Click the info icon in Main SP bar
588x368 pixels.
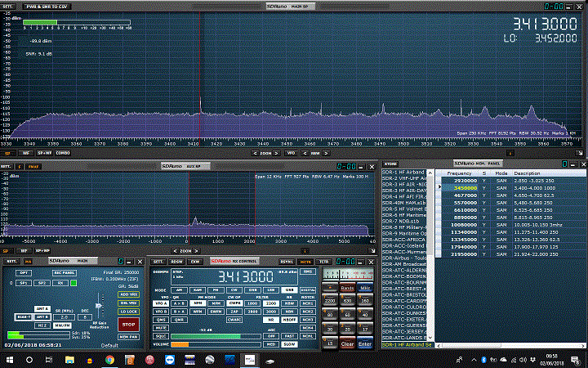coord(510,153)
